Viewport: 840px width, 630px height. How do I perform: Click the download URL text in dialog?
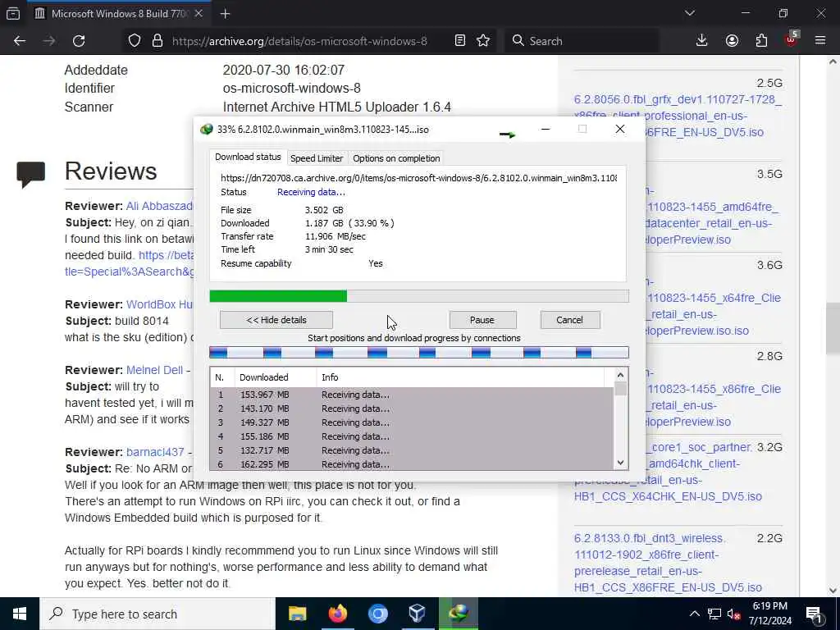[x=419, y=178]
